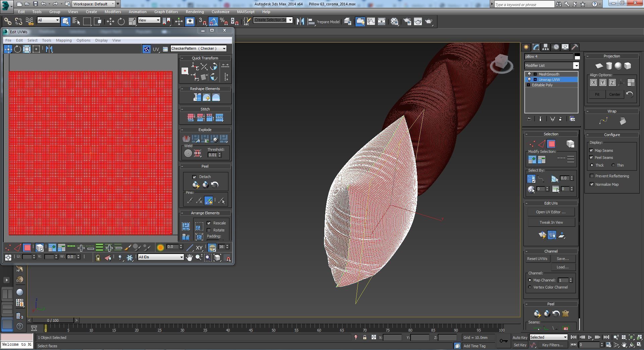
Task: Click the Play Animation button
Action: pos(590,337)
